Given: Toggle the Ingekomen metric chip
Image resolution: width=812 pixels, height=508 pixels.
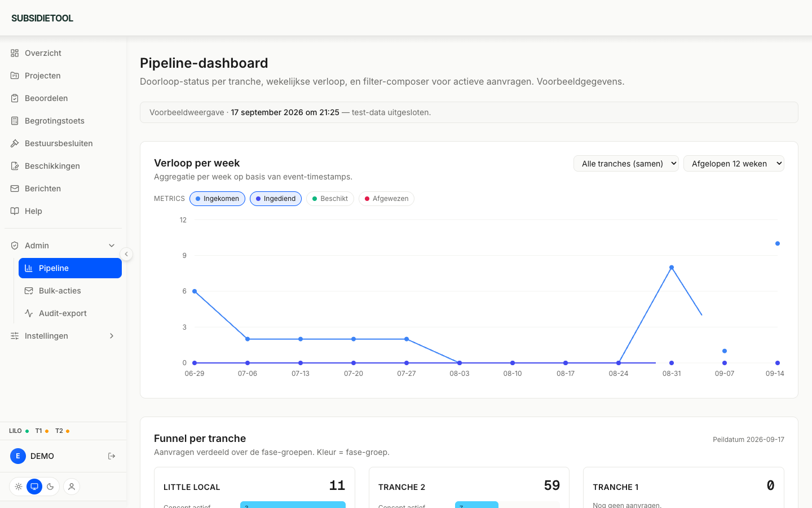Looking at the screenshot, I should pos(217,199).
